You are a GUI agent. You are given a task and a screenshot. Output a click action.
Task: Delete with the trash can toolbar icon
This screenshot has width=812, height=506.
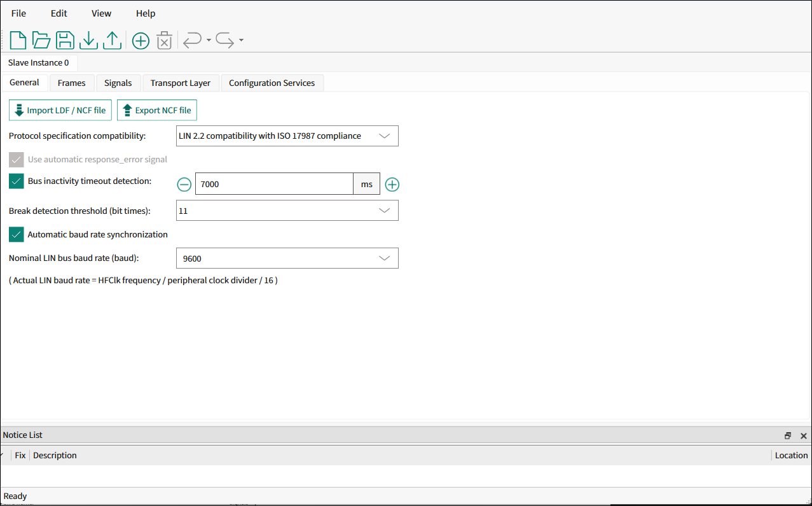tap(164, 40)
